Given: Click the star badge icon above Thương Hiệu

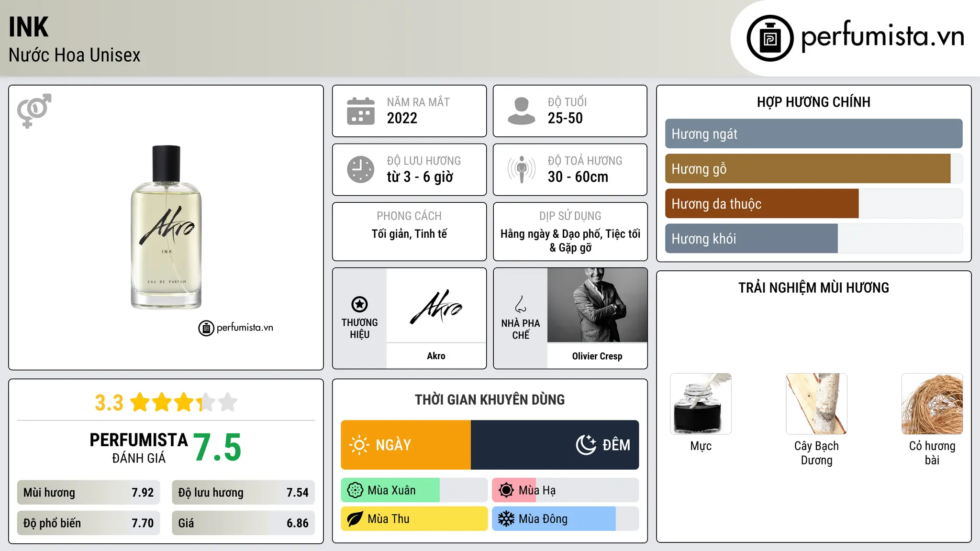Looking at the screenshot, I should tap(359, 304).
